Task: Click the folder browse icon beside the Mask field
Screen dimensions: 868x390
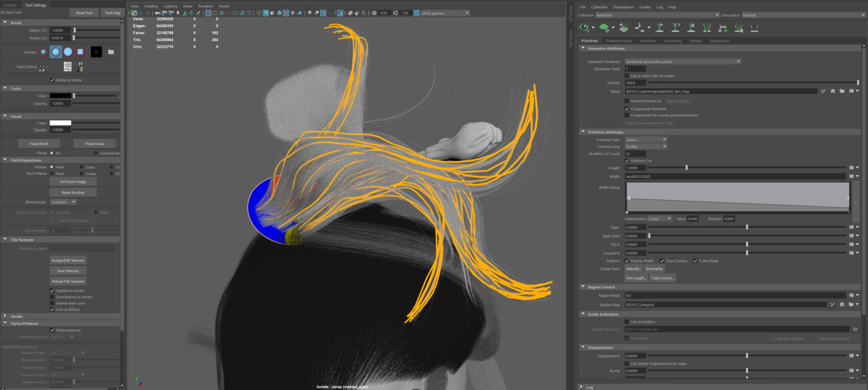Action: 842,91
